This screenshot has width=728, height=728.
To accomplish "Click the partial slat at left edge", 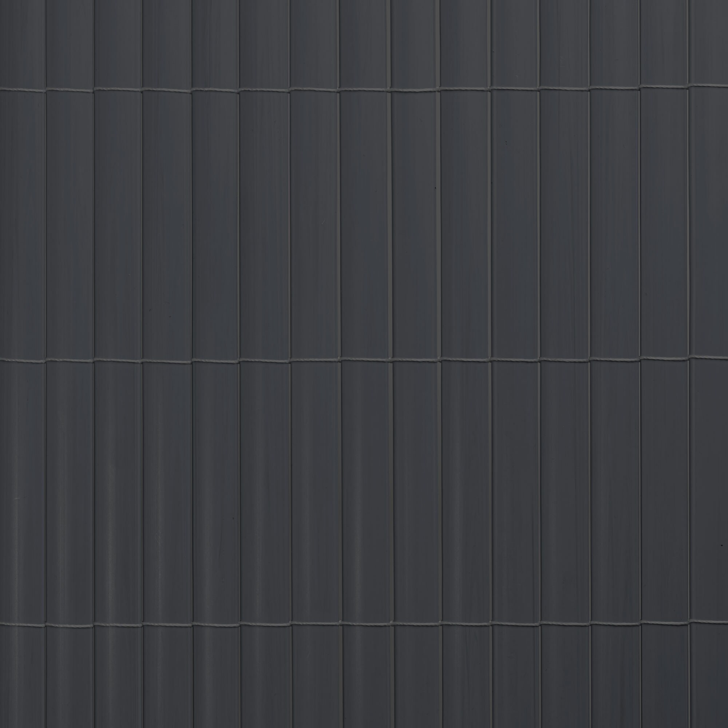I will click(23, 364).
